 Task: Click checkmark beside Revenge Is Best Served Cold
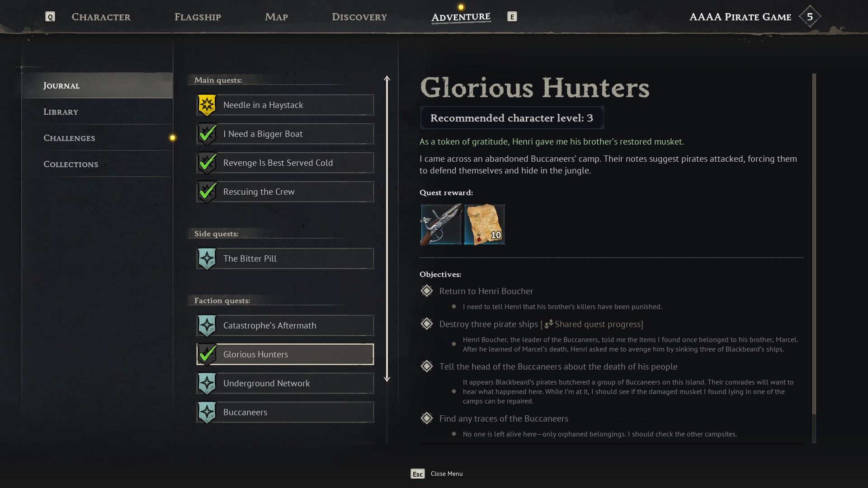click(x=207, y=163)
